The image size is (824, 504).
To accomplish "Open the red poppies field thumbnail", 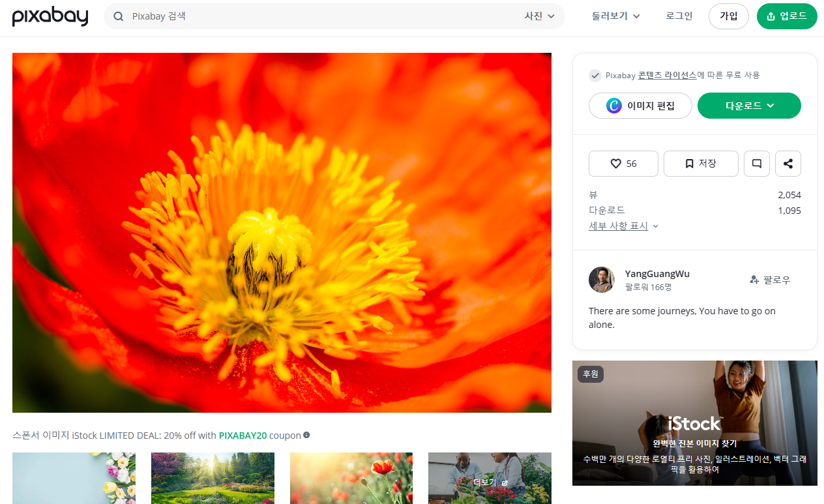I will click(x=351, y=479).
